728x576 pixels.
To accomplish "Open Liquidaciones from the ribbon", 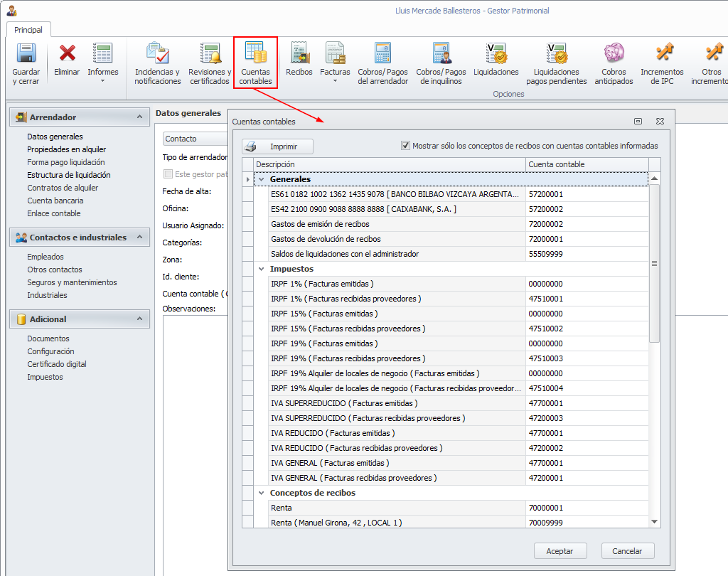I will pyautogui.click(x=496, y=54).
